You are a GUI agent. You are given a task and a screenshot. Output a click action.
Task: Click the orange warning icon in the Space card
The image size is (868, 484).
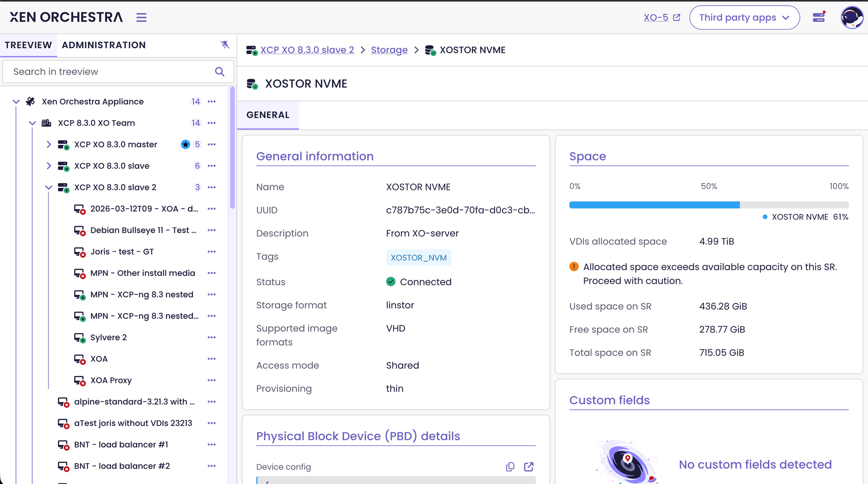(574, 266)
